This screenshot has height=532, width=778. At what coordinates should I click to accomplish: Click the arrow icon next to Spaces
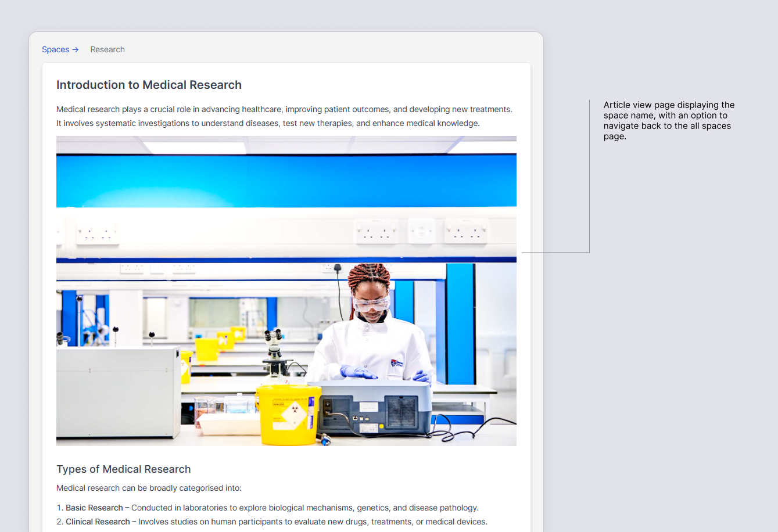(76, 49)
